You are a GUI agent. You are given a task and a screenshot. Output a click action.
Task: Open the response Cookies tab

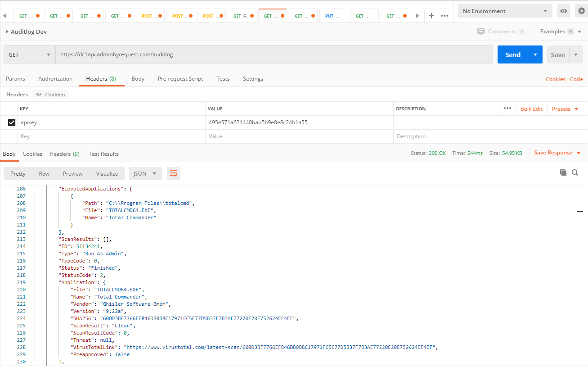pos(32,154)
